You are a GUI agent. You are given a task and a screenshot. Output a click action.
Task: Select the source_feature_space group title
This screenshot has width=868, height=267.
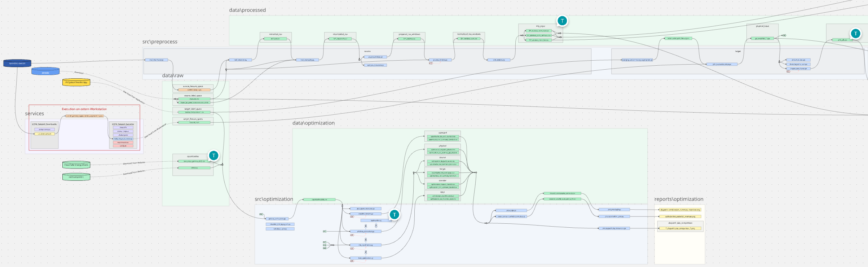coord(193,86)
